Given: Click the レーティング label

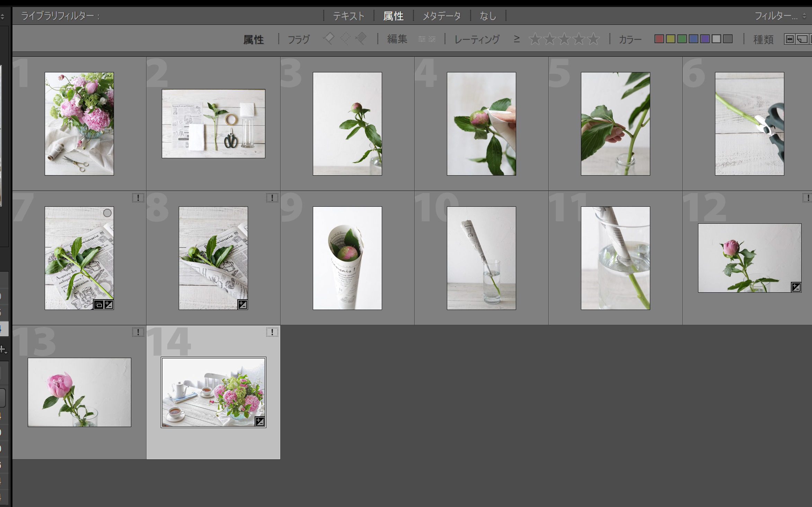Looking at the screenshot, I should 477,39.
